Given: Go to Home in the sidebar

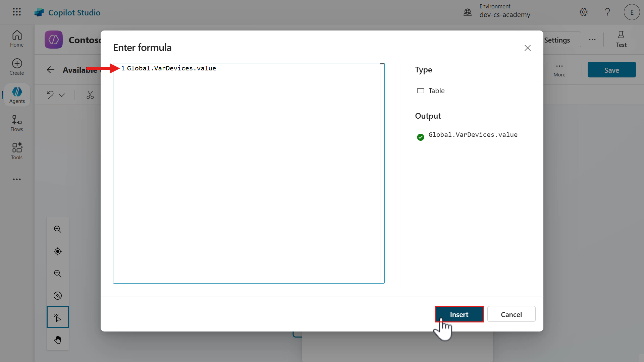Looking at the screenshot, I should tap(17, 39).
